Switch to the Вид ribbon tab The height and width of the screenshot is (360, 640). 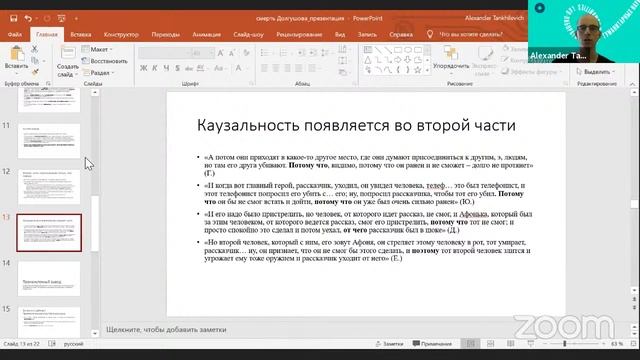340,34
